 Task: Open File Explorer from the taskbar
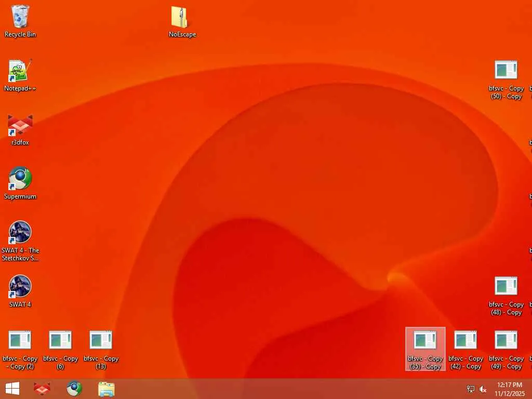click(x=107, y=389)
